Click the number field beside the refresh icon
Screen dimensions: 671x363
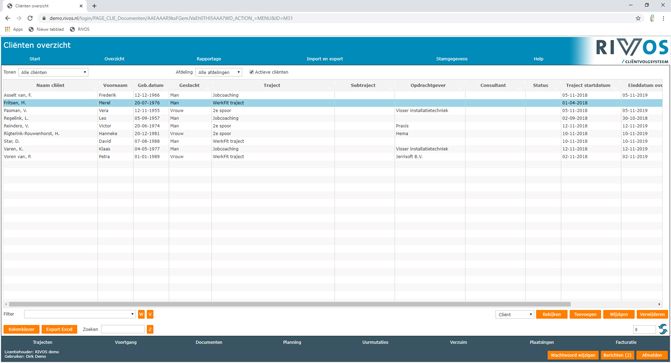pyautogui.click(x=644, y=329)
